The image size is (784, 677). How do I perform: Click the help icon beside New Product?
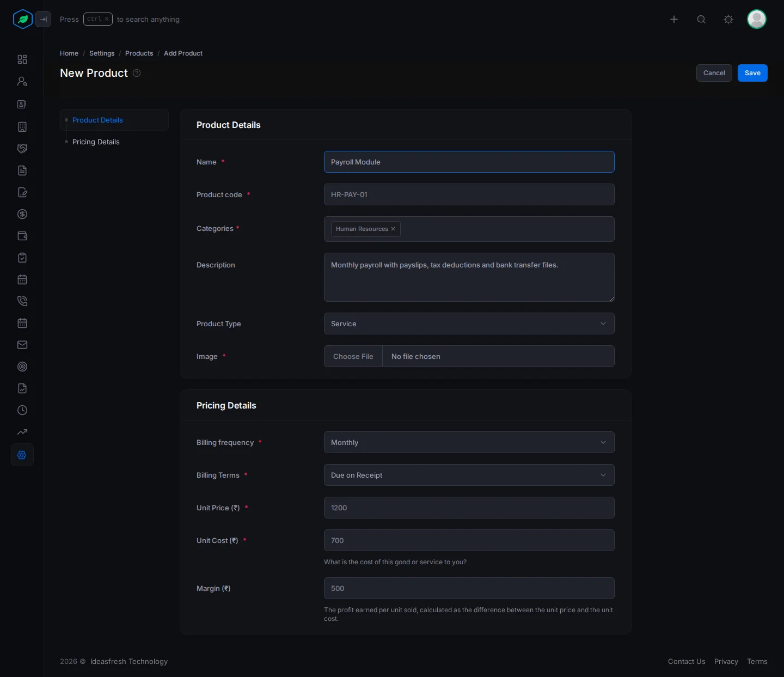(x=137, y=73)
